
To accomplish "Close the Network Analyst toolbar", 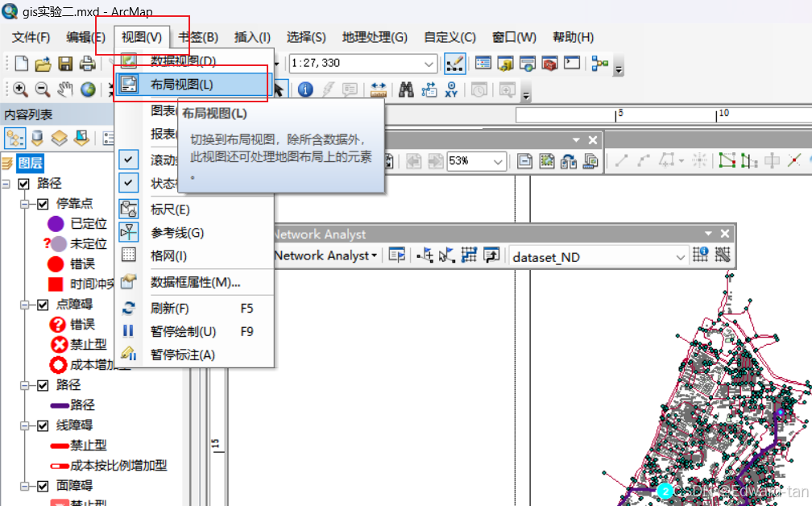I will [x=725, y=234].
